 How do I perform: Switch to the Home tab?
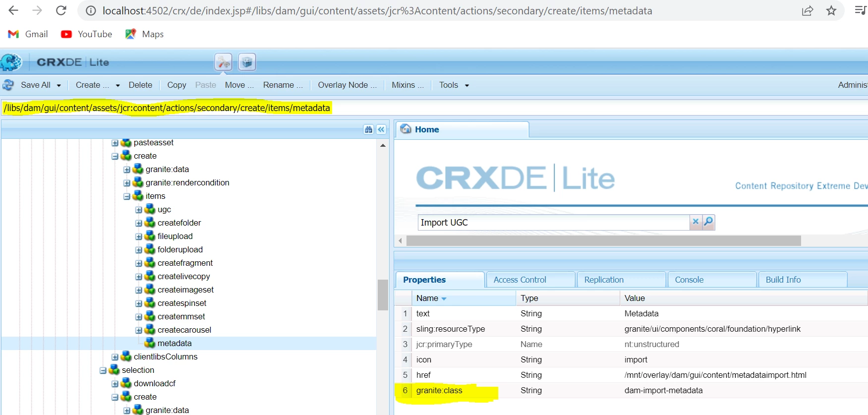pos(462,129)
